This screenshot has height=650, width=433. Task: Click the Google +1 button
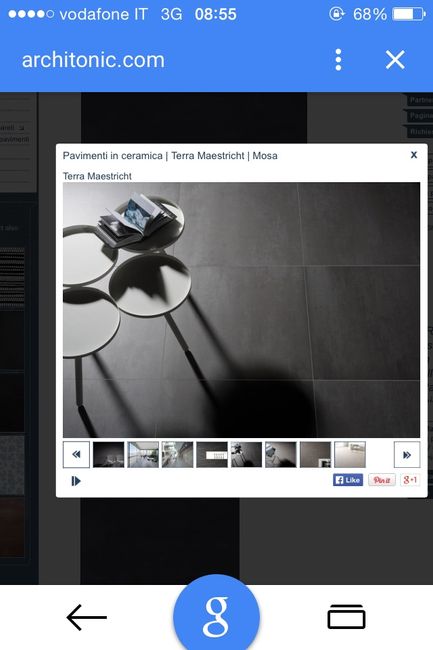tap(410, 480)
